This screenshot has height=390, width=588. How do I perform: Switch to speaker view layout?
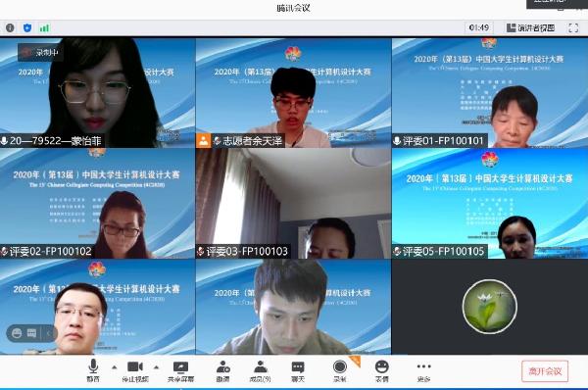click(x=530, y=27)
